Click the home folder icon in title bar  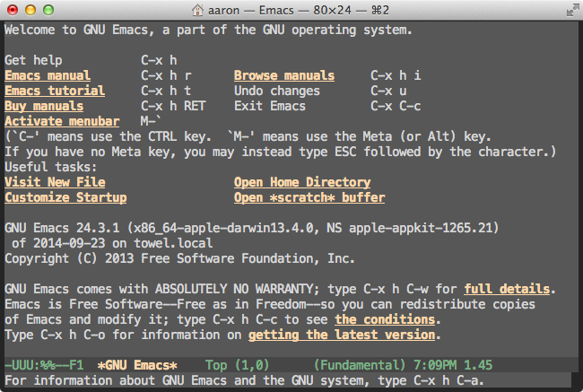197,10
